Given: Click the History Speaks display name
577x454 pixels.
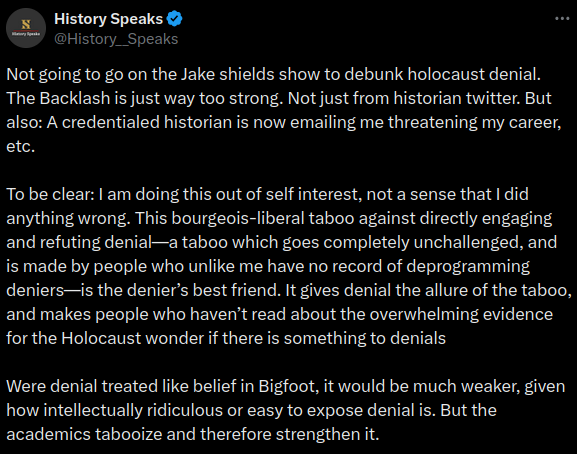Looking at the screenshot, I should pos(109,19).
